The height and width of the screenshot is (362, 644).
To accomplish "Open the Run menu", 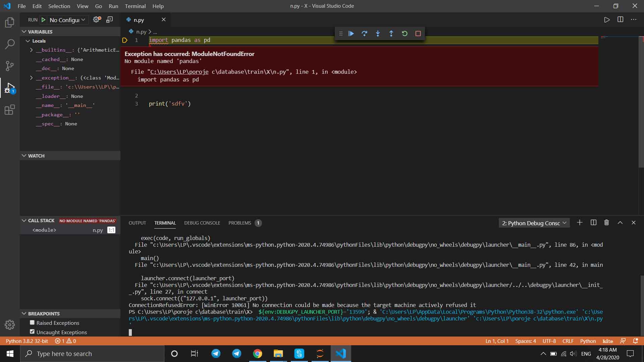I will [x=113, y=6].
